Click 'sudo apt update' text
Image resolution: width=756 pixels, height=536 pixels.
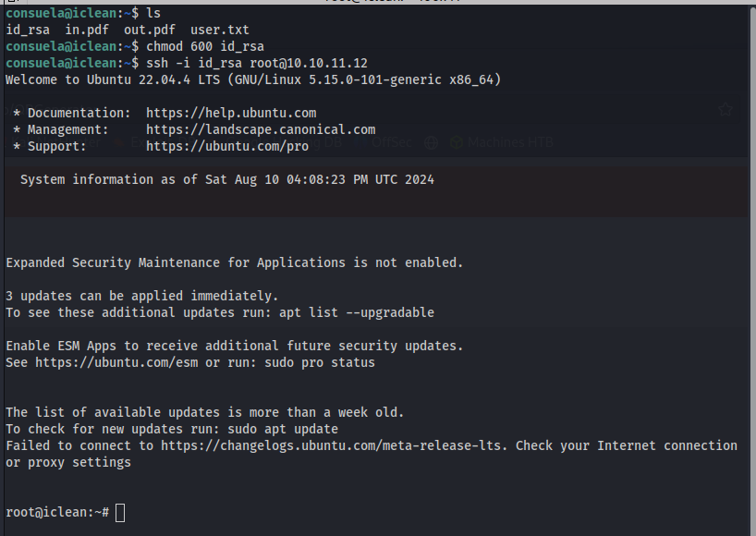click(283, 429)
